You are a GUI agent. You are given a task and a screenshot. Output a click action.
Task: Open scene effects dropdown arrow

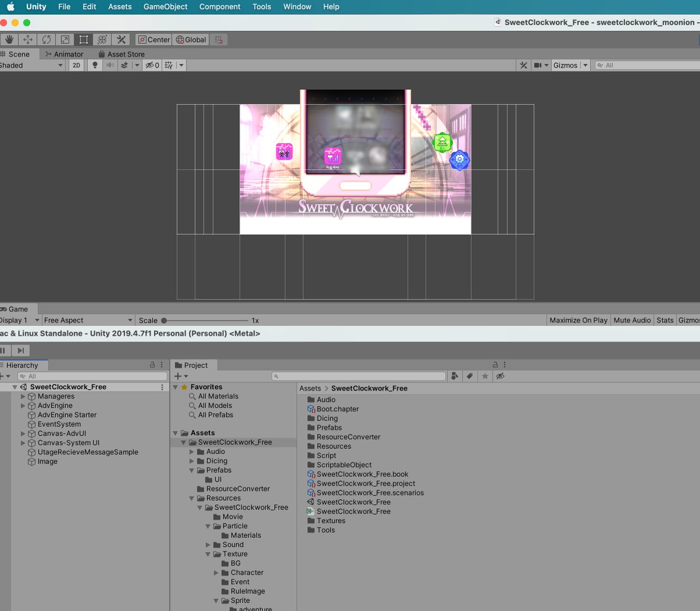[137, 65]
